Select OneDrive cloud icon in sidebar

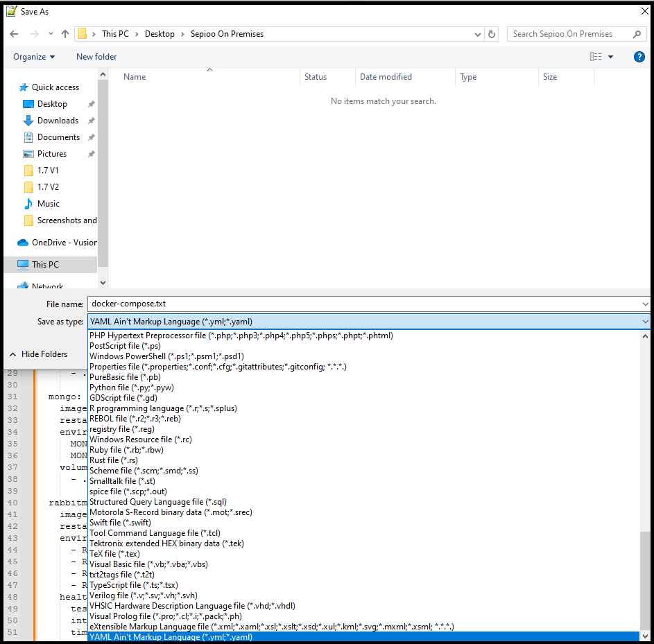point(23,243)
